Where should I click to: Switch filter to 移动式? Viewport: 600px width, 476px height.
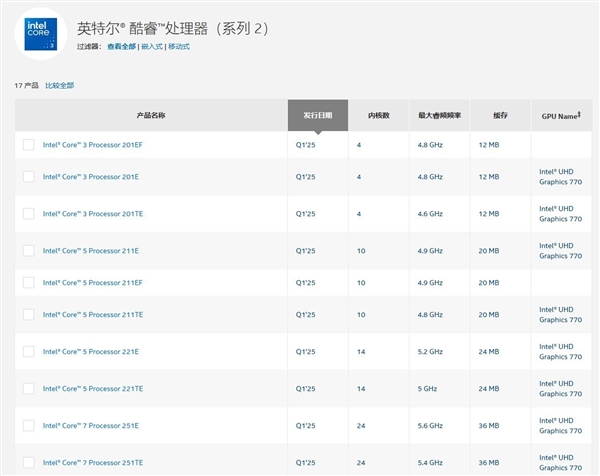click(x=178, y=46)
